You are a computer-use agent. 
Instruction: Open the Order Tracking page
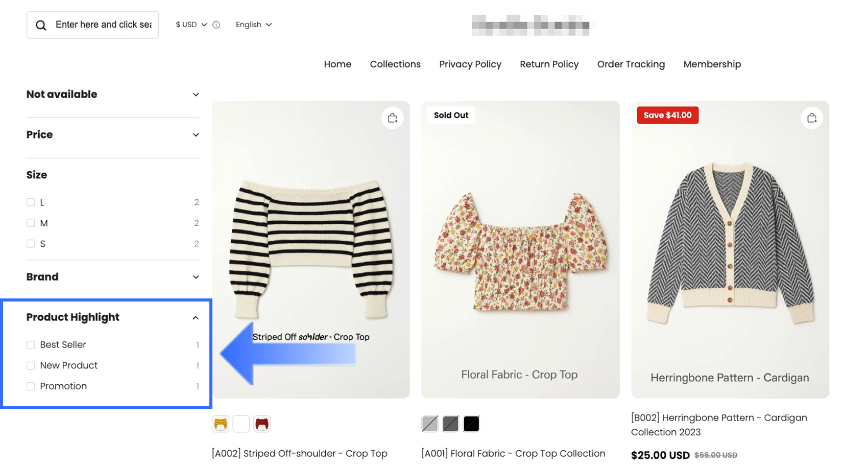[x=631, y=64]
